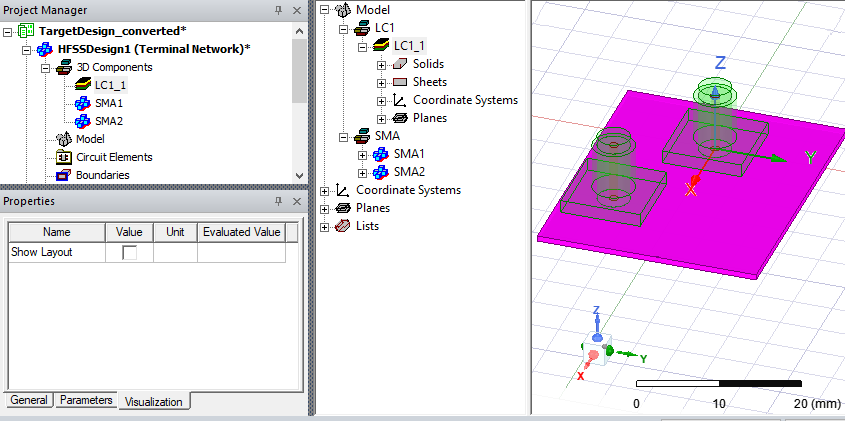Click the Sheets icon

point(400,82)
